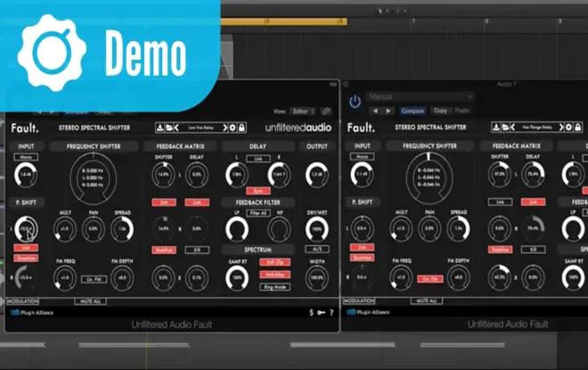The width and height of the screenshot is (588, 370).
Task: Click the dollar sign icon in plugin footer
Action: click(x=311, y=312)
